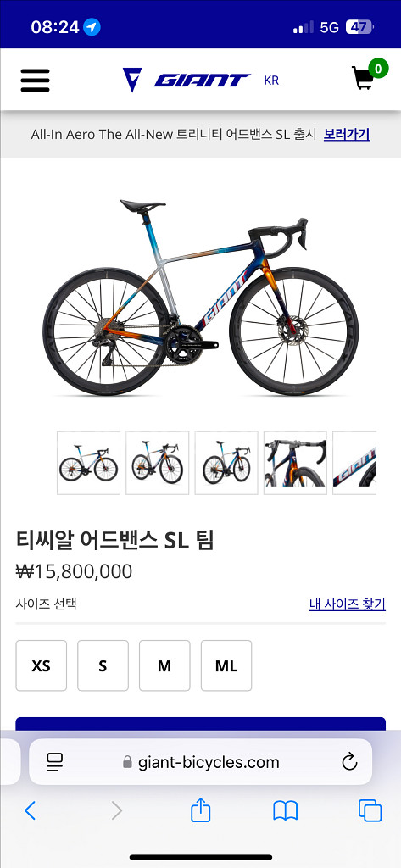Open the Safari page settings reader icon
Screen dimensions: 401x868
[55, 762]
